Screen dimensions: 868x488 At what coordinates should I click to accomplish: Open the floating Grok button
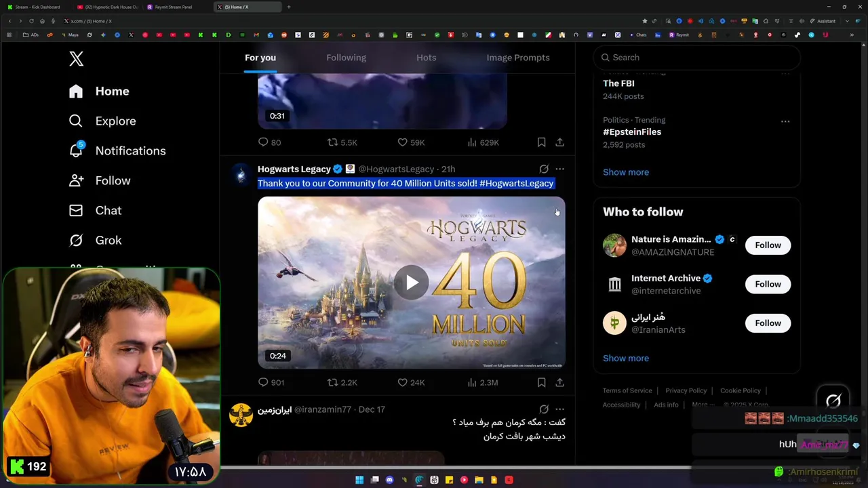pyautogui.click(x=833, y=401)
